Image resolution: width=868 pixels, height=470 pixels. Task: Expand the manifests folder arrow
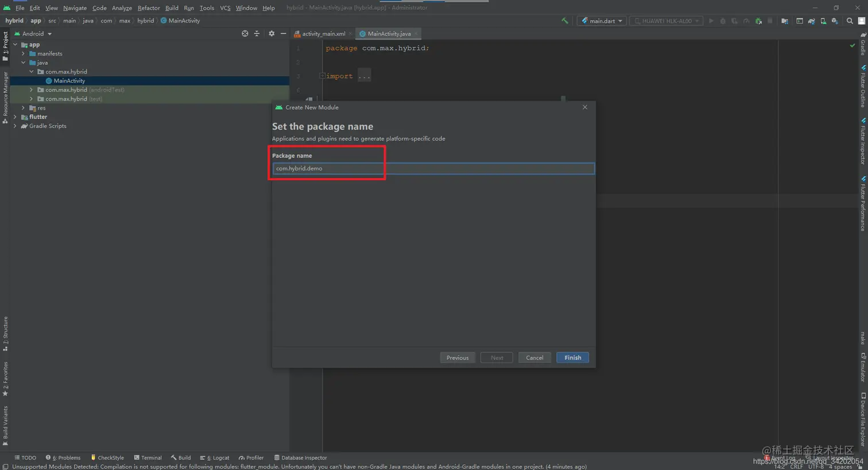click(24, 54)
